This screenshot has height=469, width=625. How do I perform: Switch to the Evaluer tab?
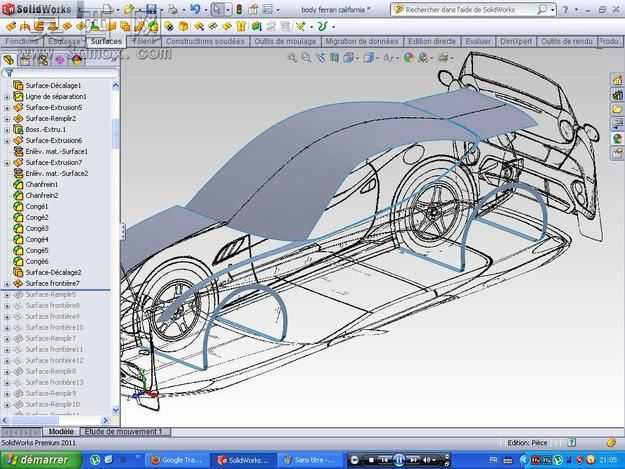[478, 41]
